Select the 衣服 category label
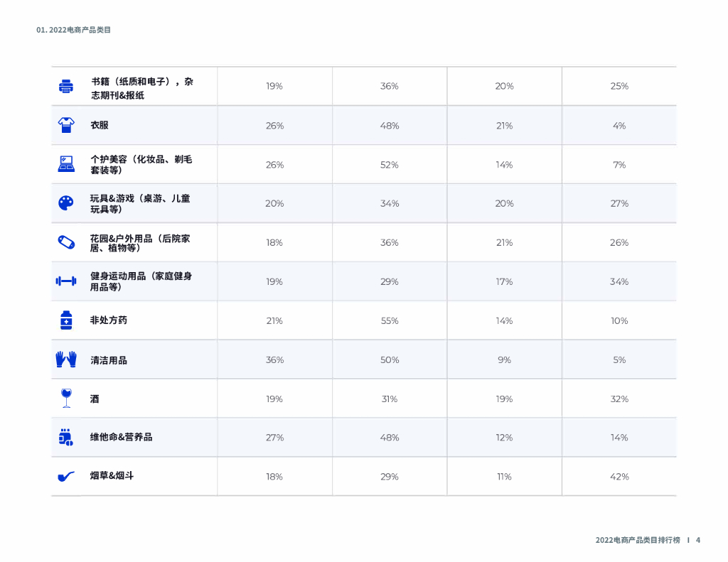The width and height of the screenshot is (728, 562). pyautogui.click(x=100, y=125)
